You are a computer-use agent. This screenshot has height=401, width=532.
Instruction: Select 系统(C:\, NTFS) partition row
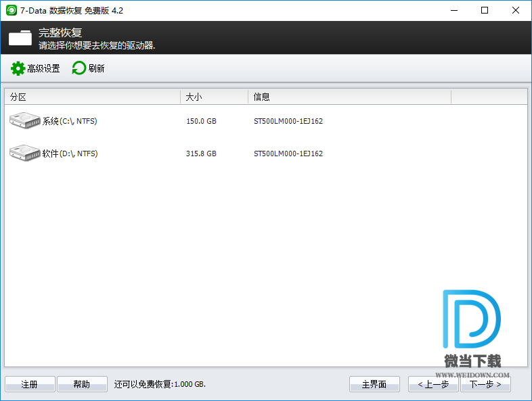(265, 121)
